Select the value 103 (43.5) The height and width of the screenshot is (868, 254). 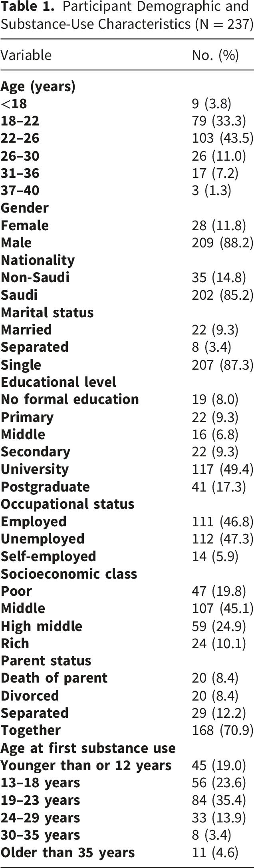(222, 138)
